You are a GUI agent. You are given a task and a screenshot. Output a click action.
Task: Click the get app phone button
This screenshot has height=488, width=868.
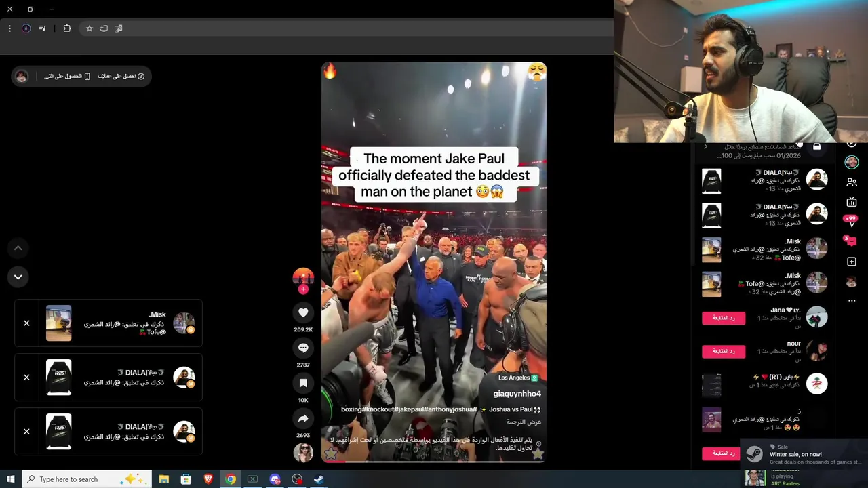point(68,76)
